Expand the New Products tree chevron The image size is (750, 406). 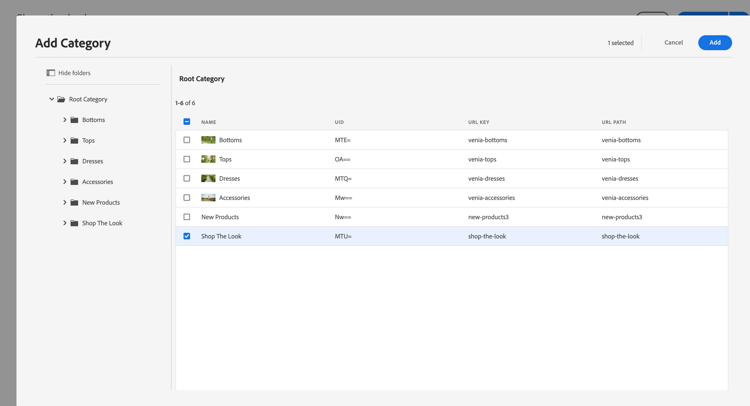pyautogui.click(x=65, y=203)
